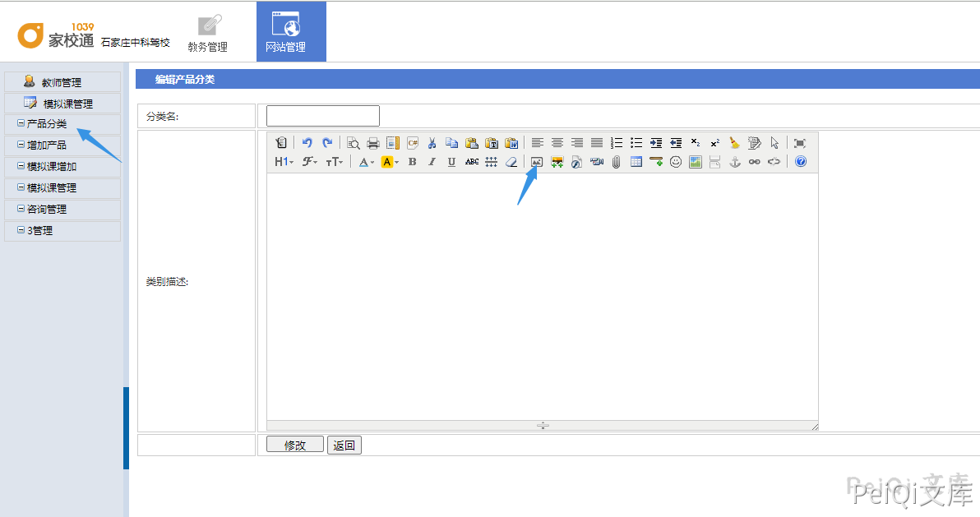Screen dimensions: 980x517
Task: Toggle HTML source view in the editor
Action: pyautogui.click(x=281, y=142)
